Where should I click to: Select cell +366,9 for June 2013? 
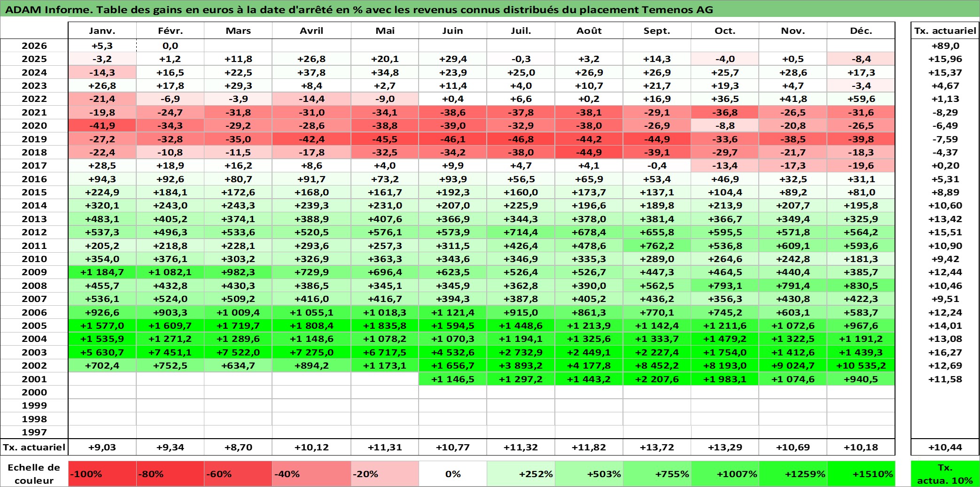click(x=452, y=219)
